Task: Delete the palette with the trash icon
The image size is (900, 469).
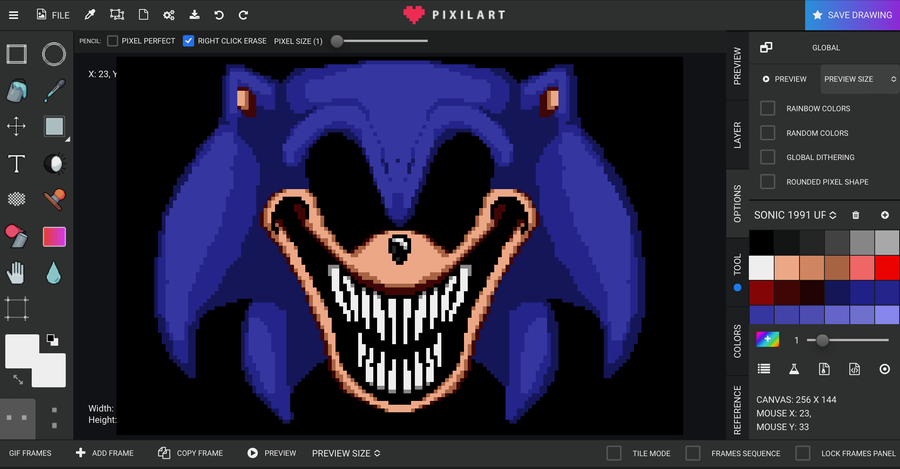Action: (855, 215)
